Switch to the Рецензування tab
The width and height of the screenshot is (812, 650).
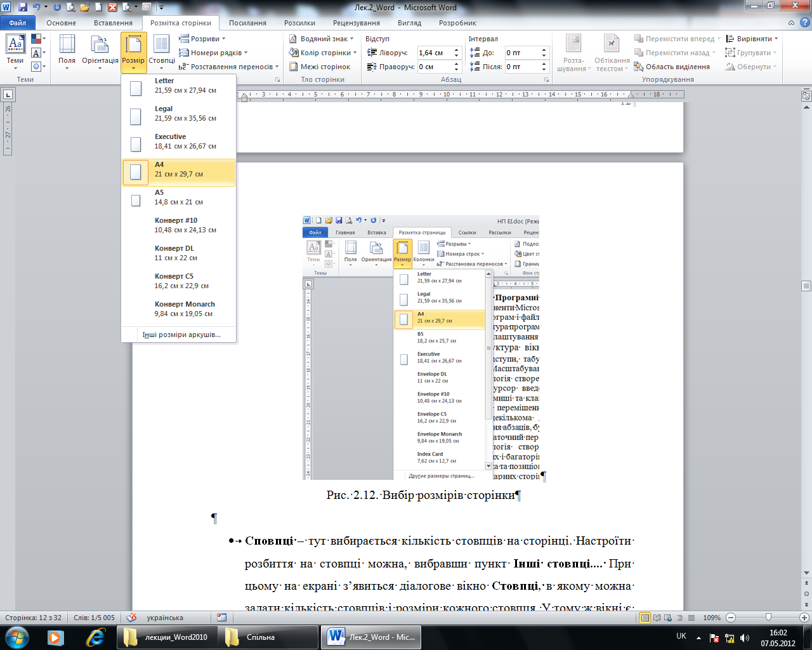click(x=357, y=23)
